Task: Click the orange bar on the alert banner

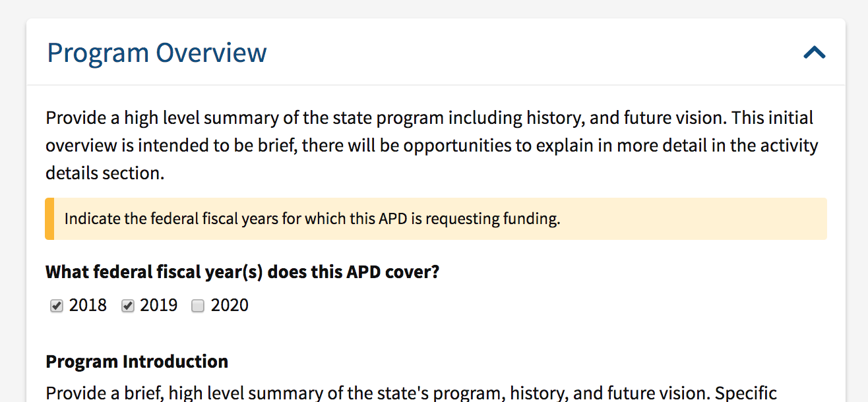Action: pyautogui.click(x=48, y=218)
